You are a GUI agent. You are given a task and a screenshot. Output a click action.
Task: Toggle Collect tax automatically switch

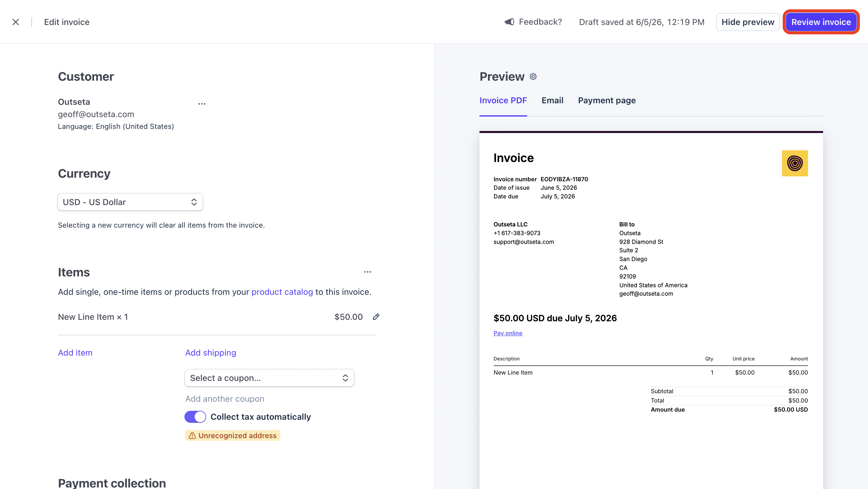coord(195,417)
